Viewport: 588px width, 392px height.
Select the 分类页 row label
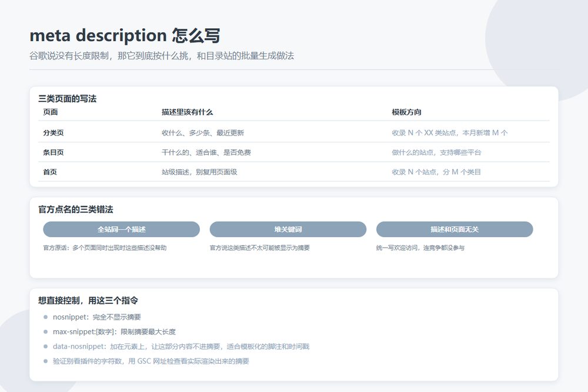(54, 132)
